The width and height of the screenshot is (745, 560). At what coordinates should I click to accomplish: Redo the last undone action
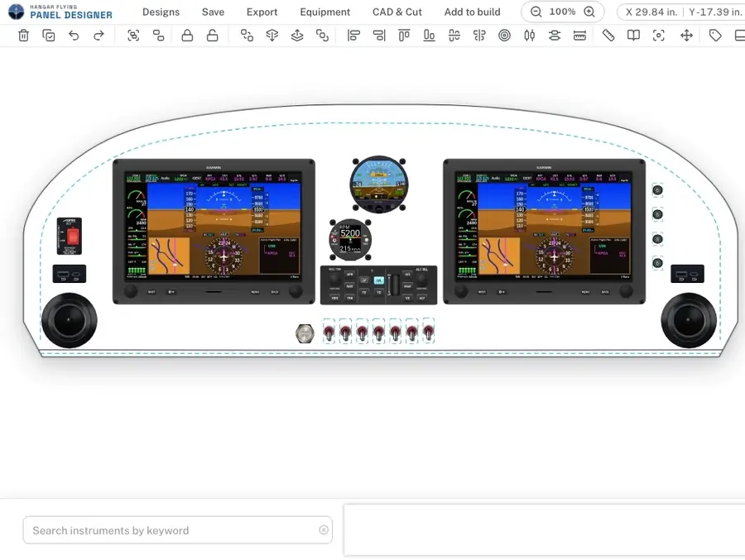pyautogui.click(x=99, y=36)
